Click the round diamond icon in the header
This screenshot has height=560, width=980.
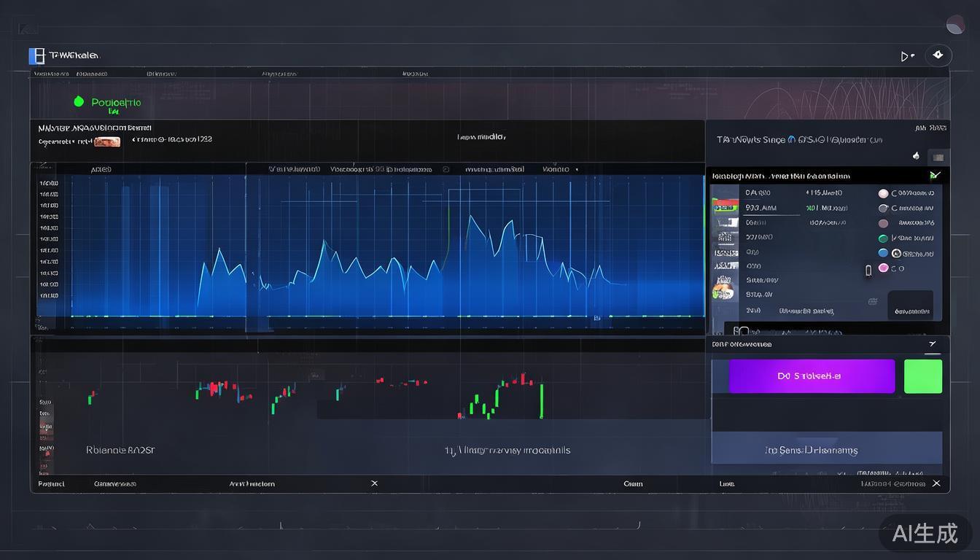click(x=938, y=55)
